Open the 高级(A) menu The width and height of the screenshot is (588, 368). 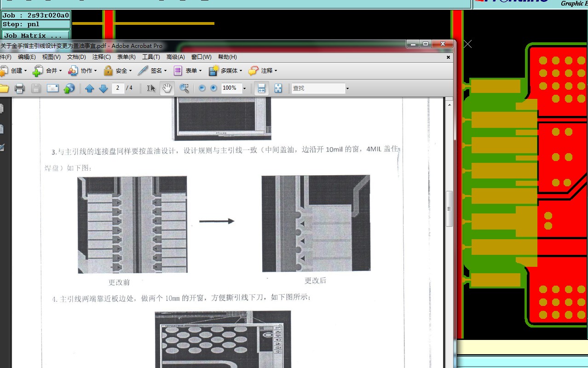175,57
